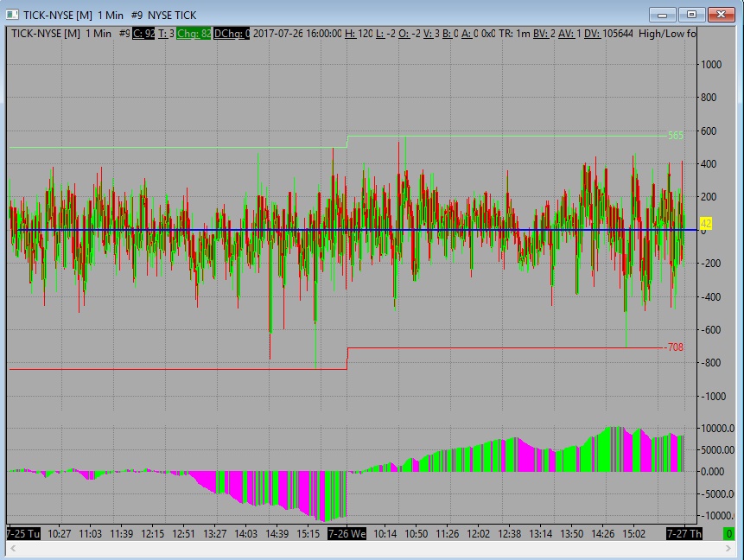Click the H: 120 high value in header
This screenshot has height=560, width=744.
(x=359, y=33)
